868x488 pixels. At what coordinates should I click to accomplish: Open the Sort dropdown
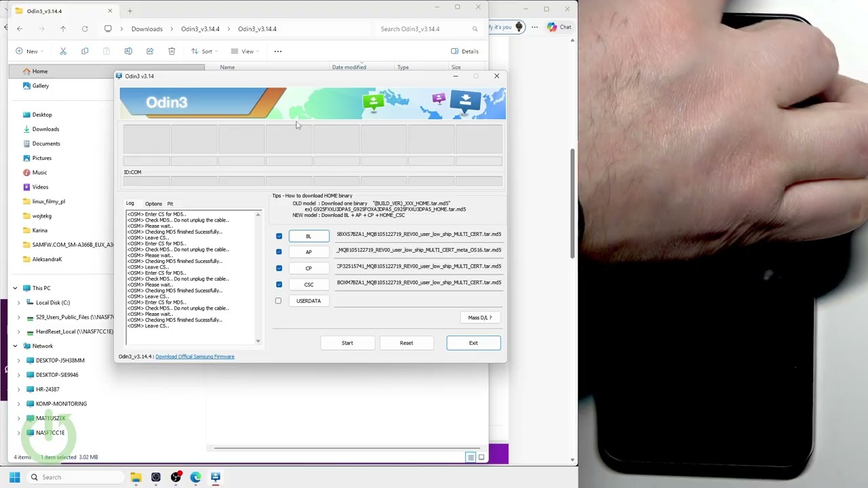203,52
